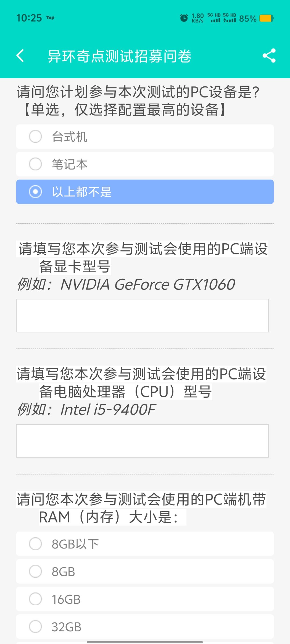
Task: Tap the 异环奇点测试招募问卷 page title
Action: click(x=119, y=56)
